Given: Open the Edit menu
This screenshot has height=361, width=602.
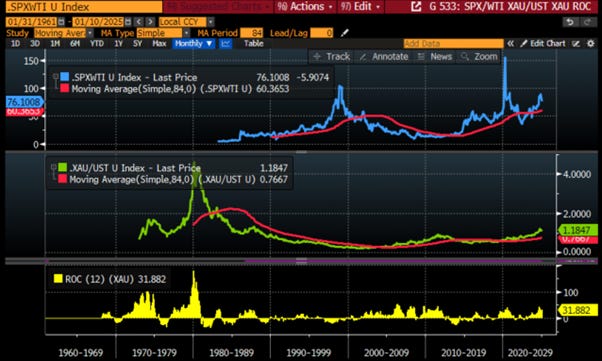Looking at the screenshot, I should coord(361,7).
